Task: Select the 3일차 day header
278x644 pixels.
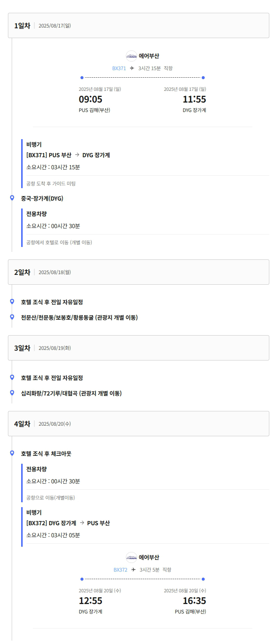Action: 139,348
